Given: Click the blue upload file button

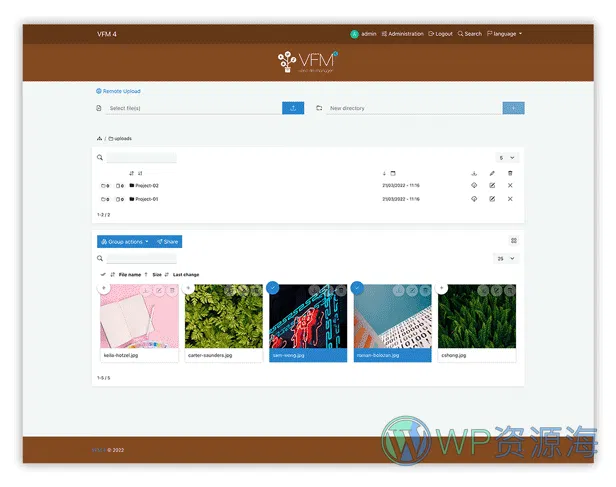Looking at the screenshot, I should (x=293, y=108).
